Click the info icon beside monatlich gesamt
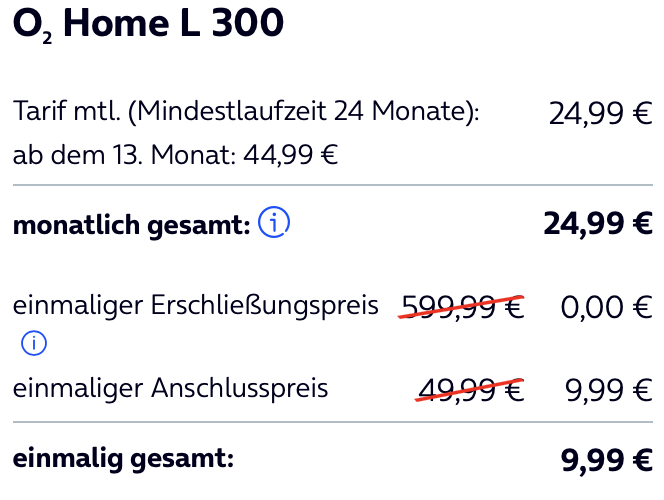This screenshot has height=500, width=664. coord(273,223)
